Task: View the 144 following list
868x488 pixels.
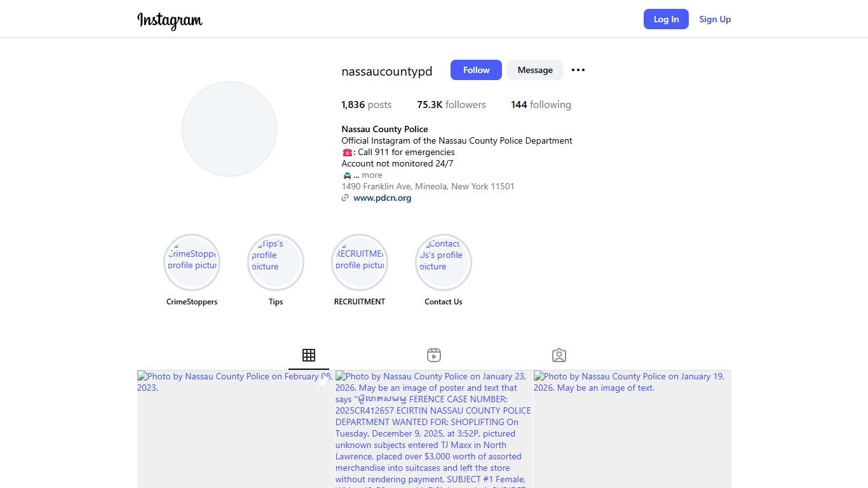Action: click(541, 105)
